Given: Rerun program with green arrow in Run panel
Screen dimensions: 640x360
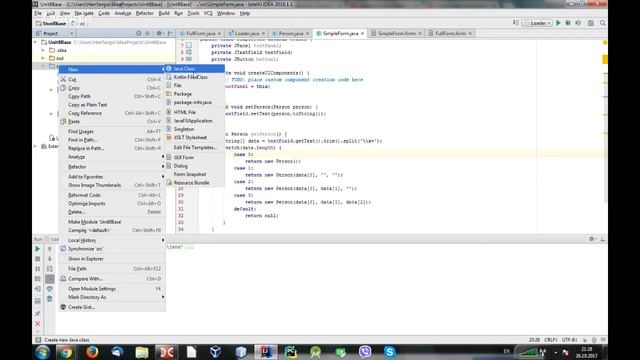Looking at the screenshot, I should point(38,249).
